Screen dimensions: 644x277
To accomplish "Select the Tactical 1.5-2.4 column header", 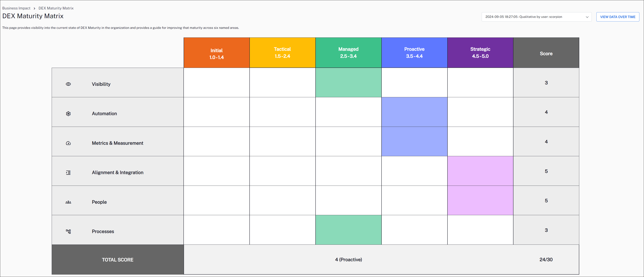I will click(282, 53).
